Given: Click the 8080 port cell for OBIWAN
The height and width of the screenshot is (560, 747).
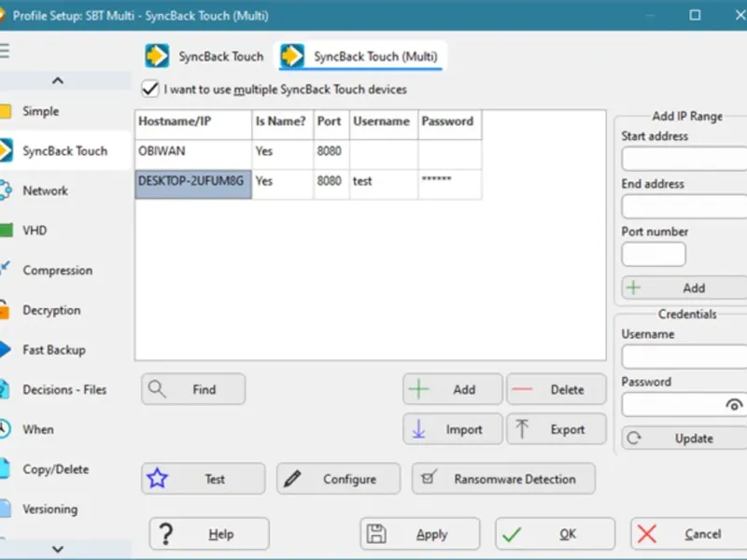Looking at the screenshot, I should (x=331, y=154).
